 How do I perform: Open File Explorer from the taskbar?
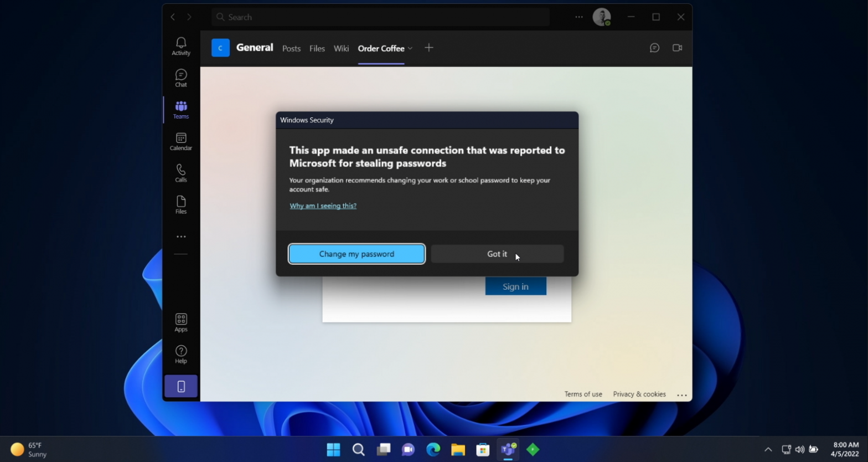458,449
